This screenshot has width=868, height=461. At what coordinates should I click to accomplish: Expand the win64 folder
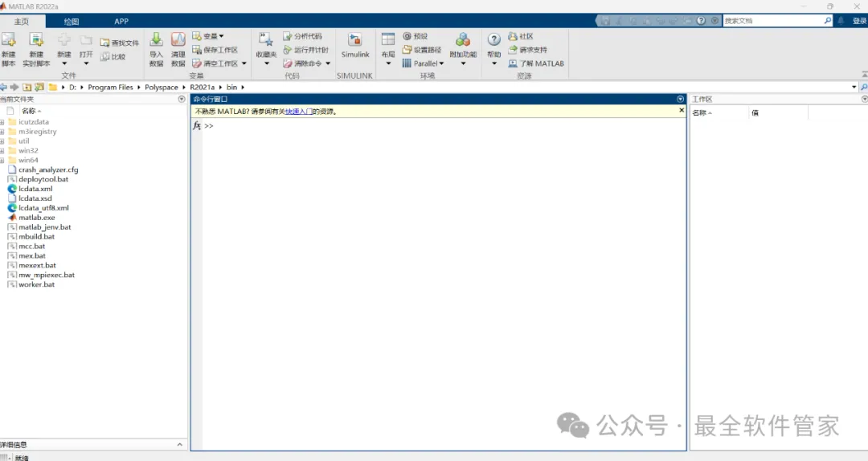click(x=2, y=161)
